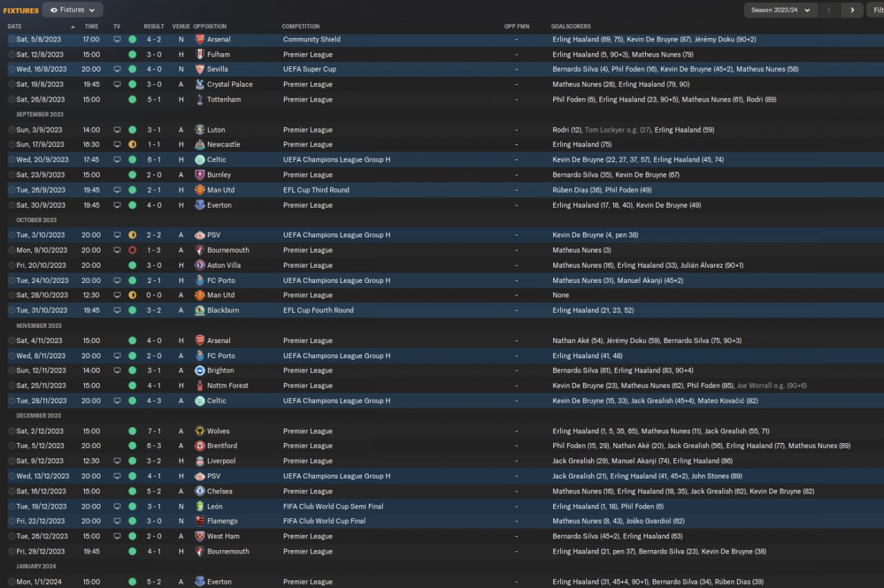This screenshot has width=884, height=588.
Task: Open the FIFA Club World Cup Semi Final link
Action: pos(333,507)
